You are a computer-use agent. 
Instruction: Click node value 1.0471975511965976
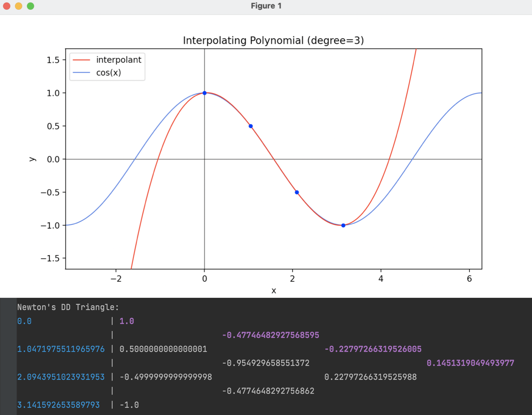click(x=61, y=349)
